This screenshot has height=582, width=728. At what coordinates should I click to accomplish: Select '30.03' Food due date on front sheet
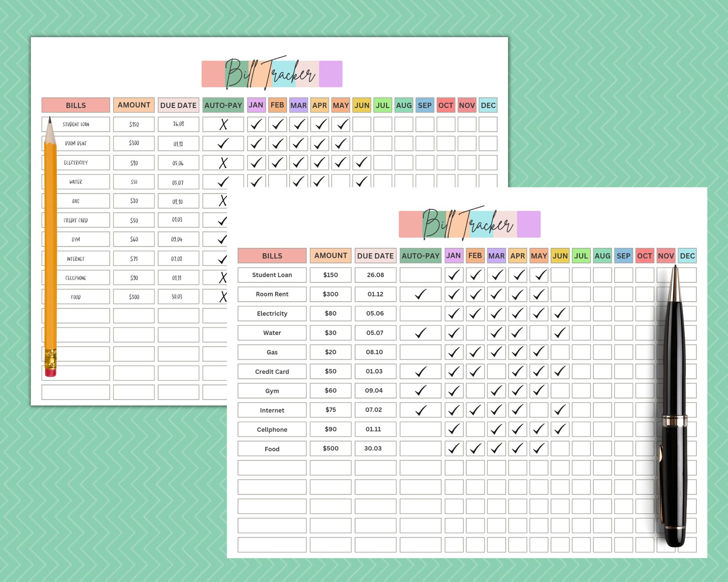tap(375, 448)
